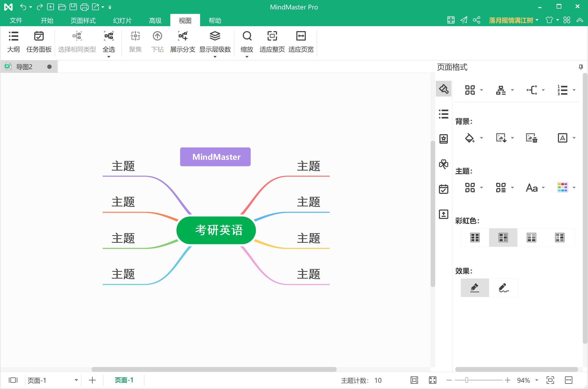Click the zoom slider handle
The height and width of the screenshot is (389, 588).
[467, 380]
